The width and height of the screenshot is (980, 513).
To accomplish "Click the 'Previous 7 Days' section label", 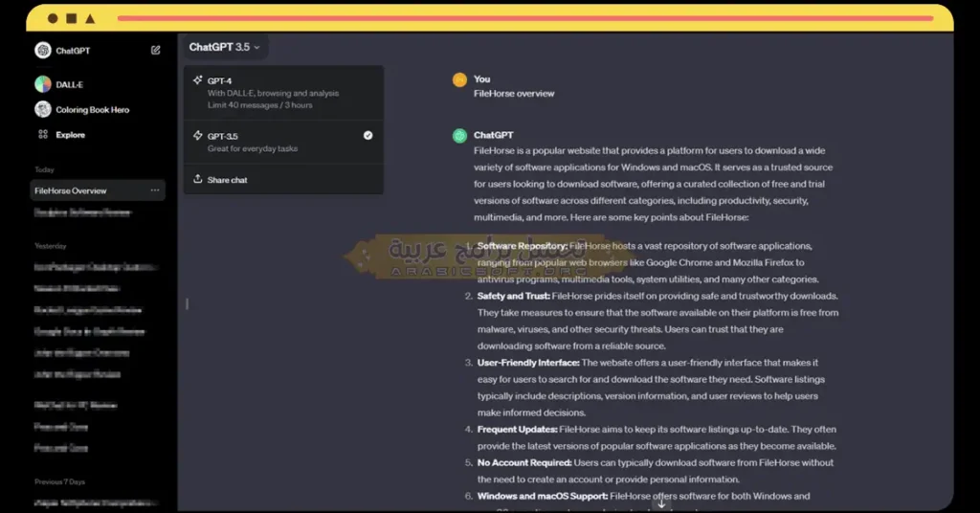I will 60,481.
